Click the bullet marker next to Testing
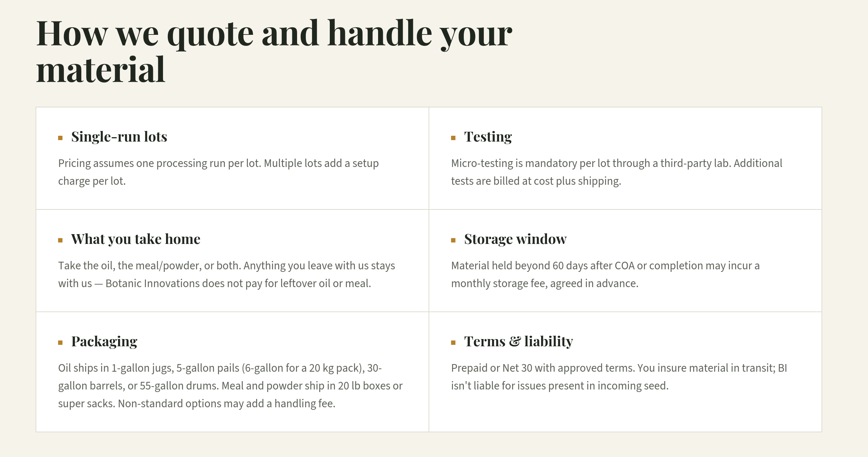This screenshot has width=868, height=457. tap(453, 138)
